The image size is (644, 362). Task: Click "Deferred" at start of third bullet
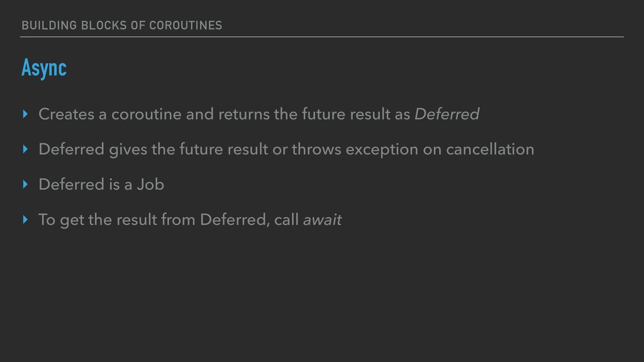(69, 185)
